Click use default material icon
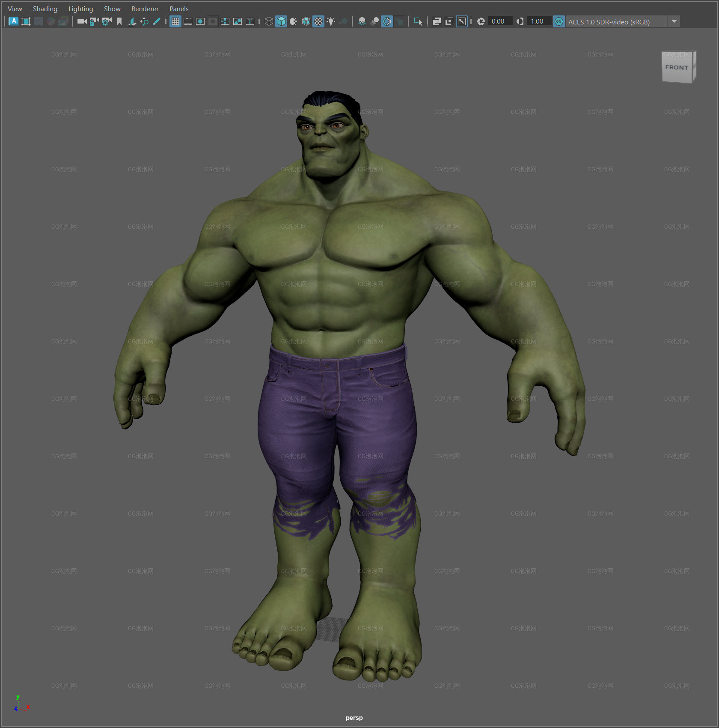This screenshot has height=728, width=719. (294, 21)
